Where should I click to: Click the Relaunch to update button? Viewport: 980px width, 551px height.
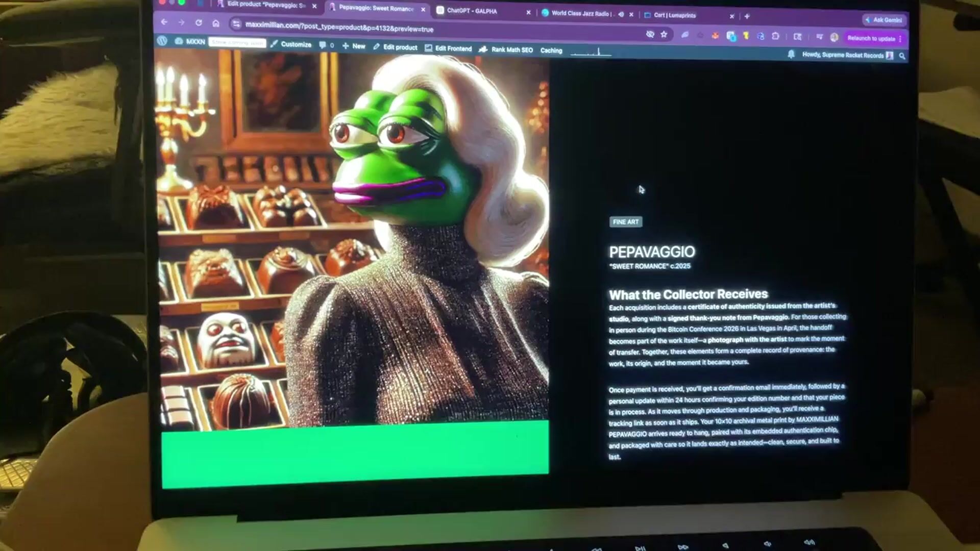pos(871,38)
